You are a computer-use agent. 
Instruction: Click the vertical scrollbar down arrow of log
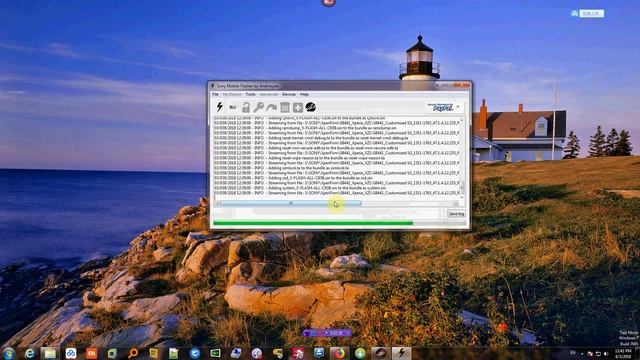coord(462,197)
